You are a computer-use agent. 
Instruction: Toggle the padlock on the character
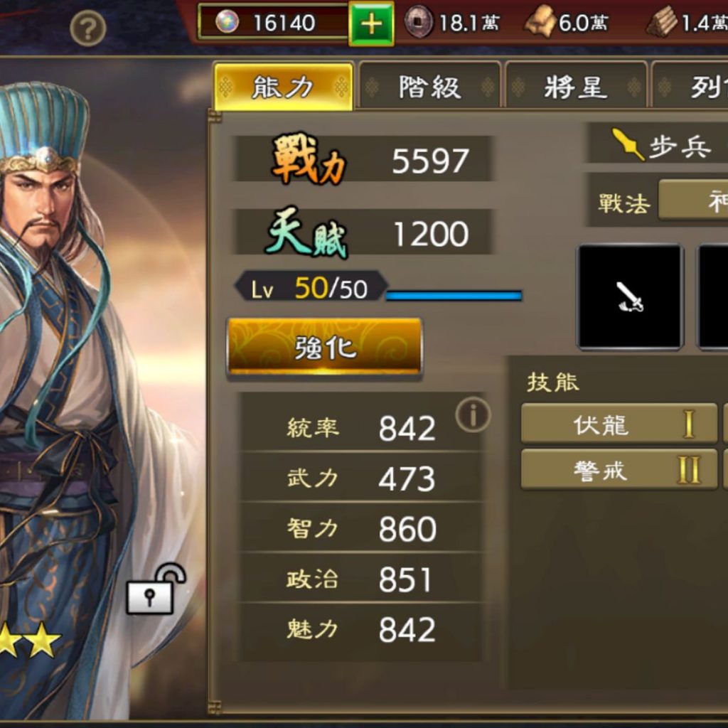[156, 589]
